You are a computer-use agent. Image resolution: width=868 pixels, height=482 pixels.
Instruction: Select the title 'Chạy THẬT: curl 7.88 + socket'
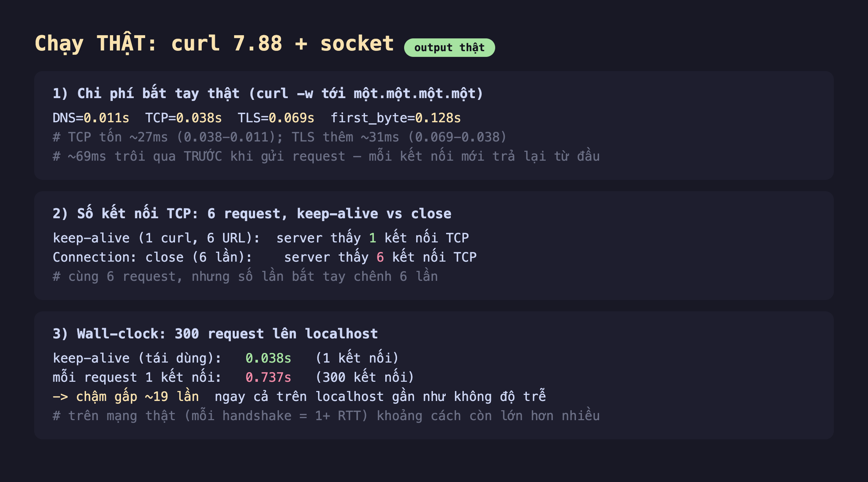[214, 44]
